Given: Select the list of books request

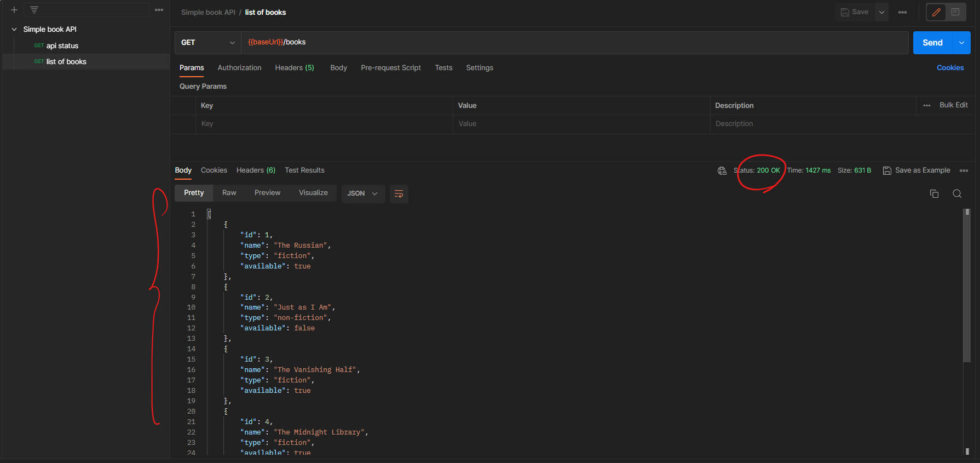Looking at the screenshot, I should [x=66, y=62].
